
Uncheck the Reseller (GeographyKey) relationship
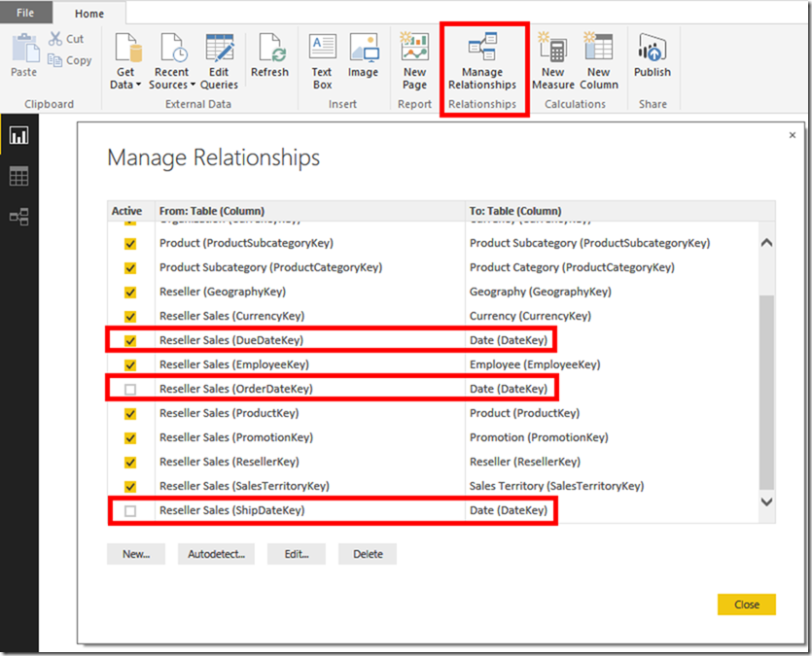click(x=130, y=293)
